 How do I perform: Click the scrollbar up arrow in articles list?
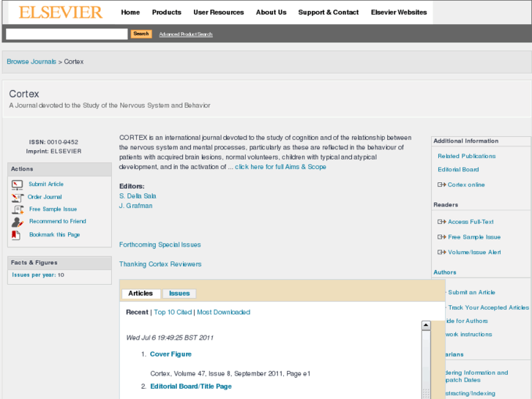coord(426,325)
